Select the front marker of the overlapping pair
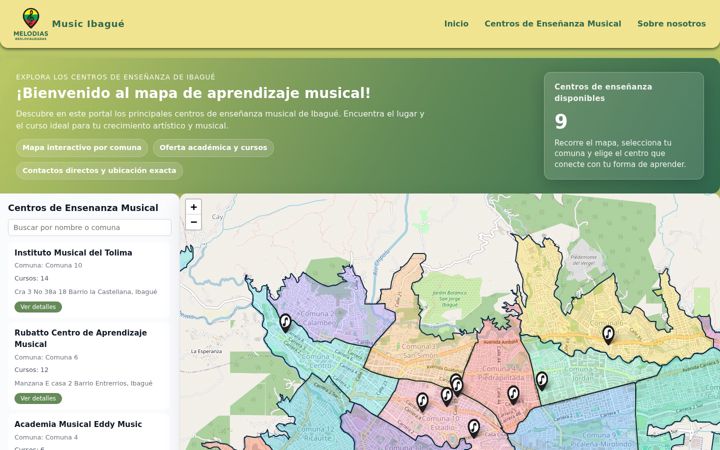This screenshot has width=720, height=450. 457,387
